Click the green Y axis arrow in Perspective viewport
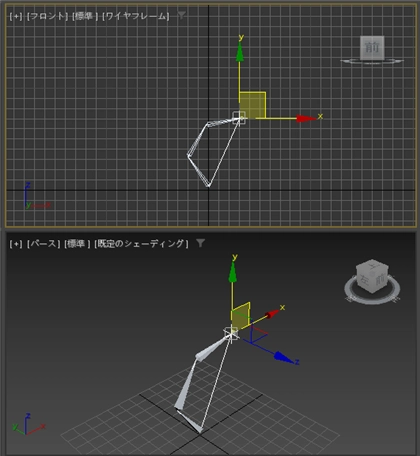420x456 pixels. [x=233, y=273]
